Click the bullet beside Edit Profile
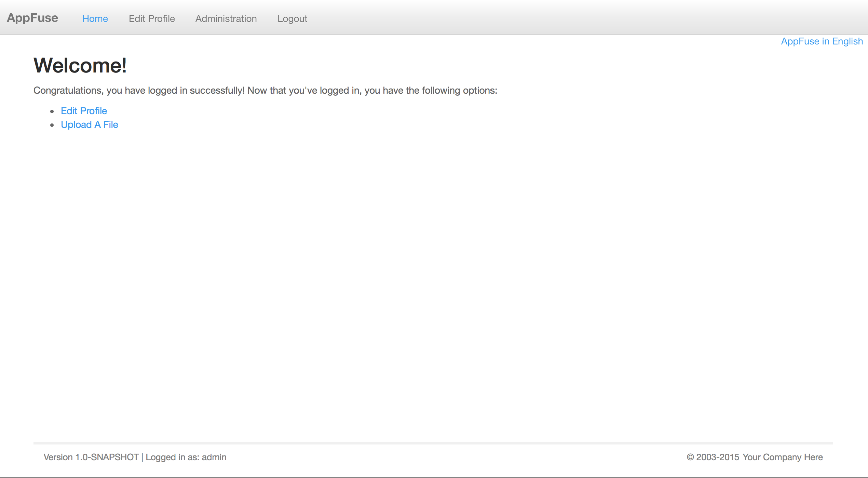This screenshot has width=868, height=478. pyautogui.click(x=52, y=111)
